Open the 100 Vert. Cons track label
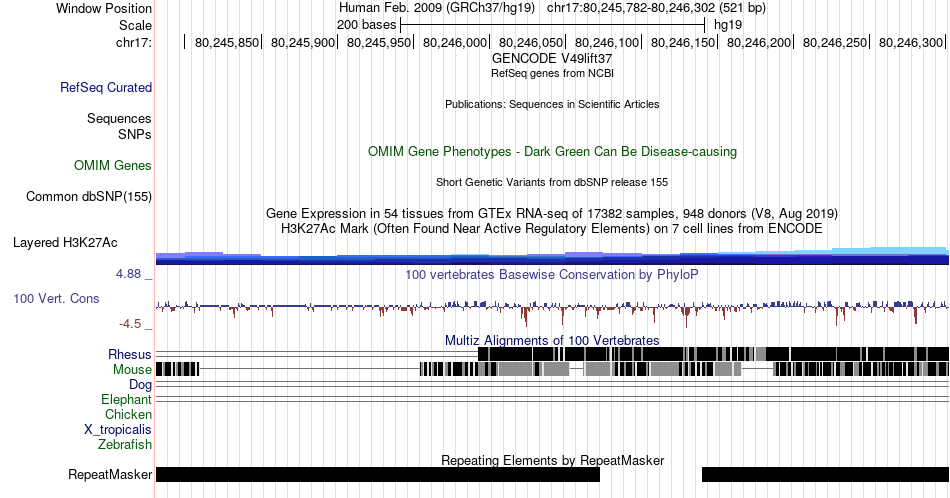950x498 pixels. pos(56,298)
